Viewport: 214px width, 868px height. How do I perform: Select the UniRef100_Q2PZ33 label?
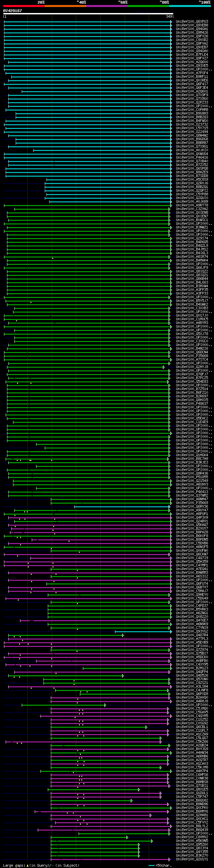(x=192, y=103)
